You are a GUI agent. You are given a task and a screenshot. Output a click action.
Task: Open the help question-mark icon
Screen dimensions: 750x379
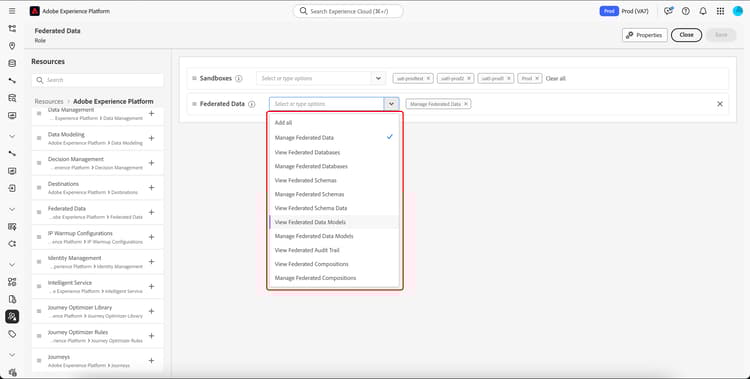[685, 11]
